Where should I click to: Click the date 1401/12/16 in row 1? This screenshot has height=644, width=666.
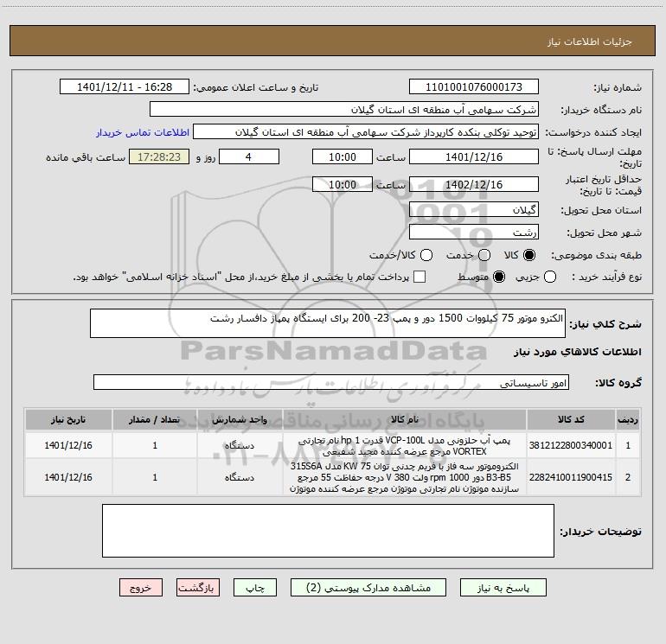tap(68, 445)
